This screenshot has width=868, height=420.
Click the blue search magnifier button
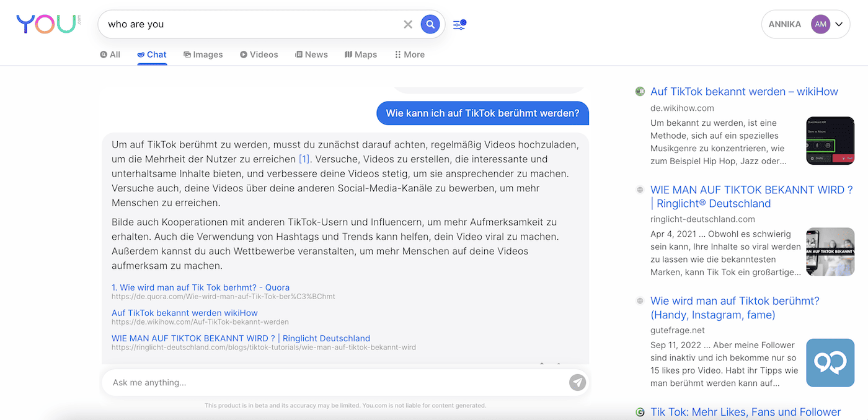coord(430,25)
